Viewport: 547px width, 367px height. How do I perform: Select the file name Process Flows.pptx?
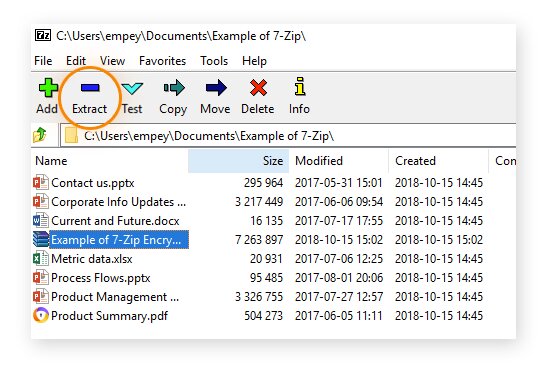(x=100, y=278)
